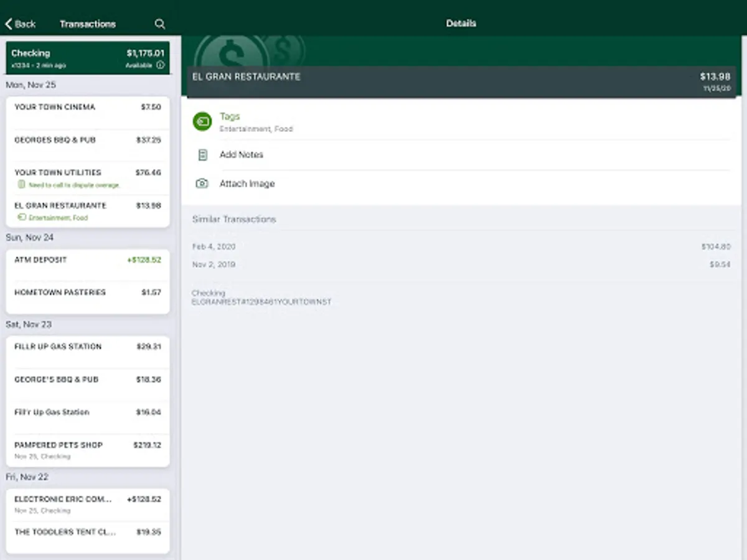747x560 pixels.
Task: Open FILLR UP GAS STATION $29.31 transaction
Action: pyautogui.click(x=88, y=352)
